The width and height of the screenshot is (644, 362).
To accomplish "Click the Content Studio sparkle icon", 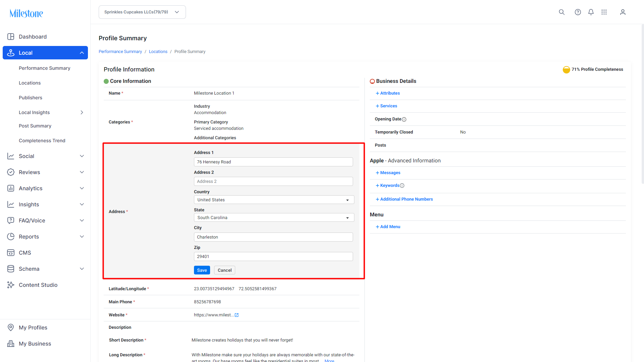I will click(x=11, y=285).
